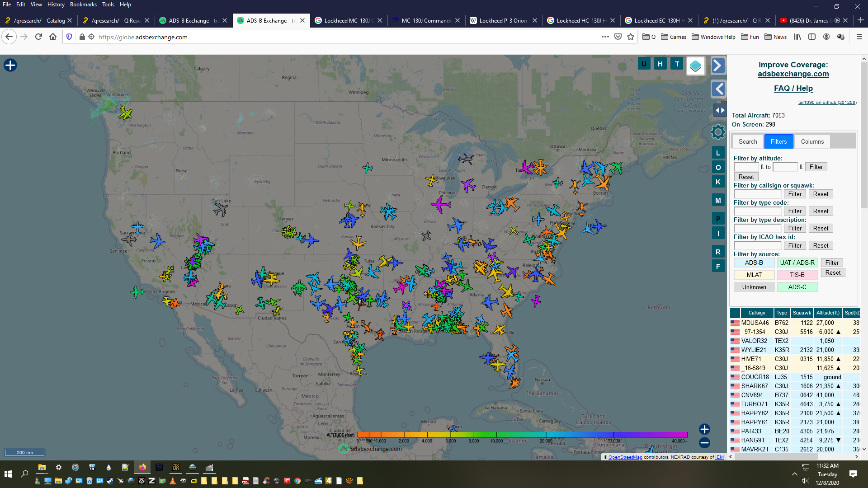Click the R map button
Image resolution: width=868 pixels, height=488 pixels.
[718, 252]
